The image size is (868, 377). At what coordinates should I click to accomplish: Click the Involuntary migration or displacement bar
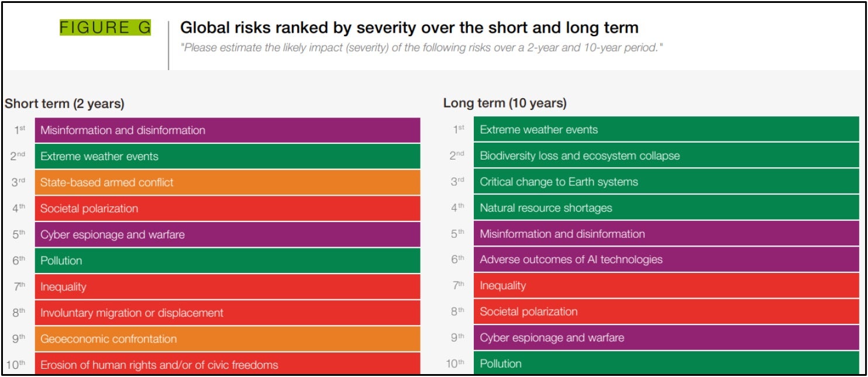(x=227, y=313)
